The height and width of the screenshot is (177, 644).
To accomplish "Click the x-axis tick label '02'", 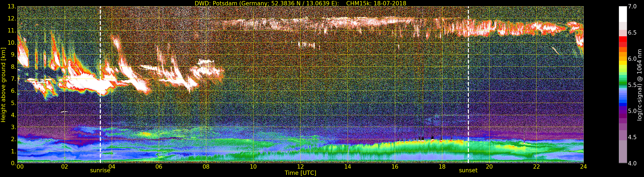I will click(65, 167).
